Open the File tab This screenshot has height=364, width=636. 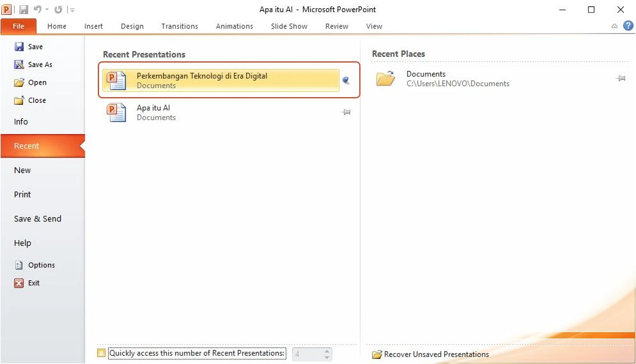tap(19, 26)
